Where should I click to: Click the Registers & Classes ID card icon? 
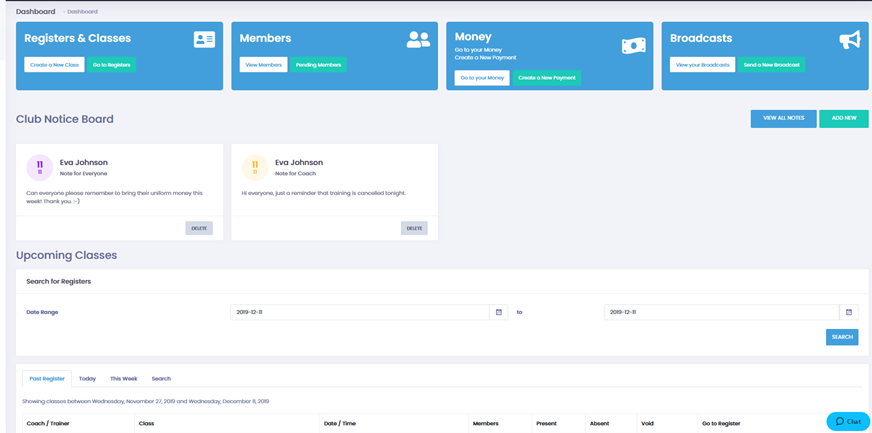pos(204,40)
